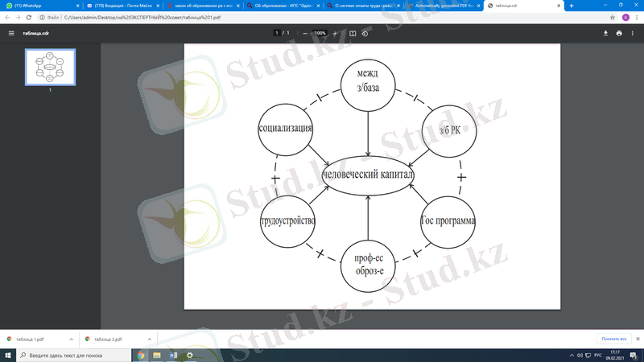Switch to the О системе оплаты труда tab
Image resolution: width=644 pixels, height=362 pixels.
pyautogui.click(x=363, y=6)
